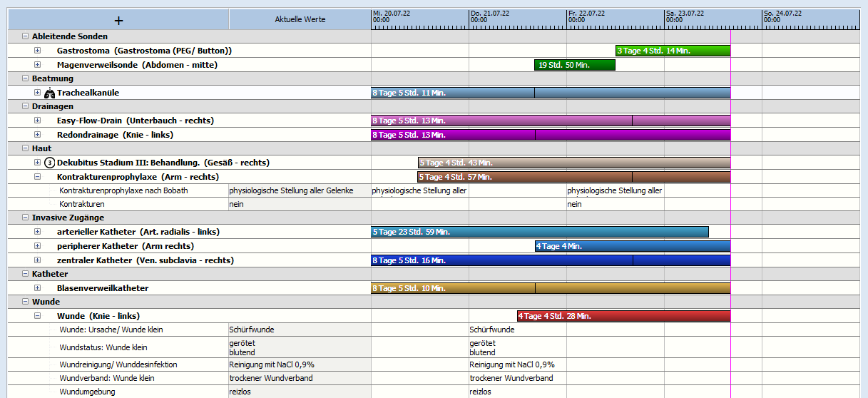Collapse the Invasive Zugänge group
Viewport: 868px width, 398px height.
point(26,218)
